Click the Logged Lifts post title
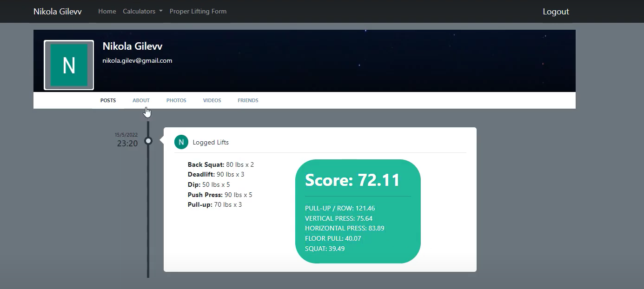 [x=211, y=142]
